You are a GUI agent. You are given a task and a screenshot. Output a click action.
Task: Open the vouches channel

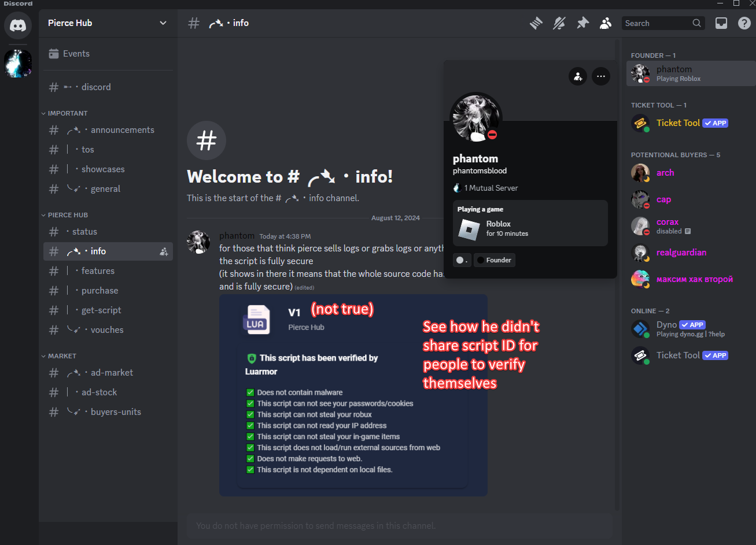[108, 330]
